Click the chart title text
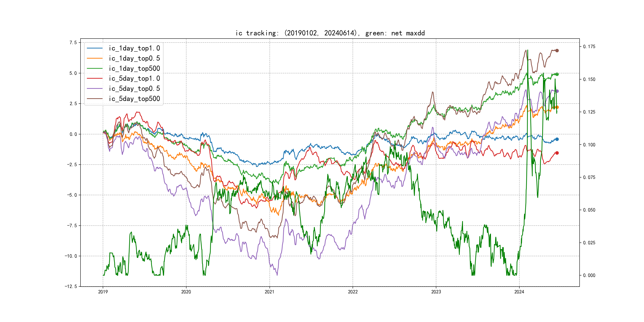 330,33
